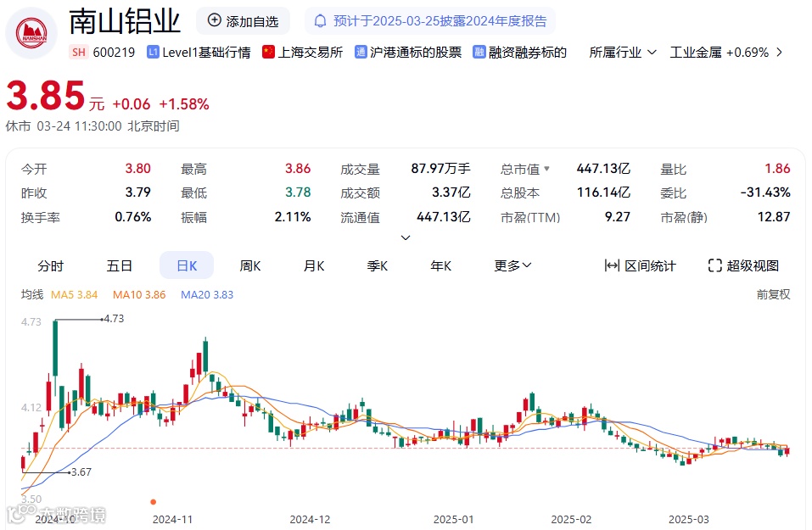This screenshot has height=530, width=812.
Task: Click the China flag icon
Action: [x=268, y=52]
